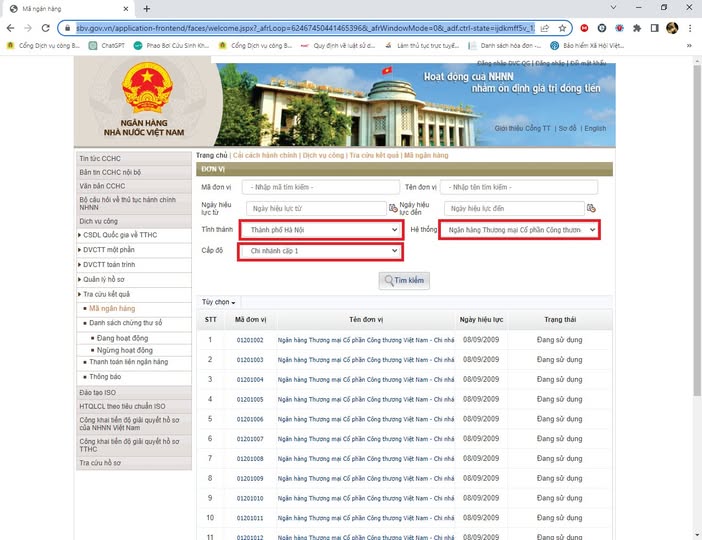Open 'Tra cứu kết quả' top menu
This screenshot has height=540, width=702.
click(x=374, y=155)
